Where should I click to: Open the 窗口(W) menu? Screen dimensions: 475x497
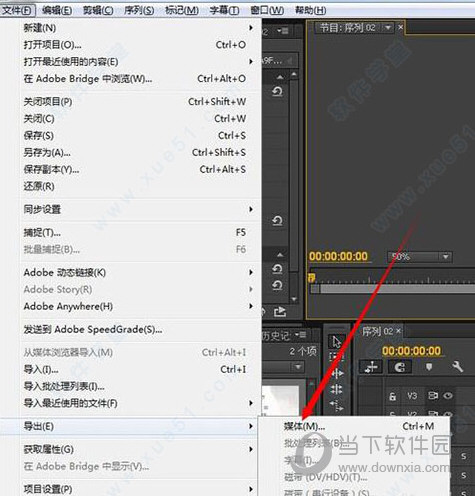pyautogui.click(x=267, y=10)
